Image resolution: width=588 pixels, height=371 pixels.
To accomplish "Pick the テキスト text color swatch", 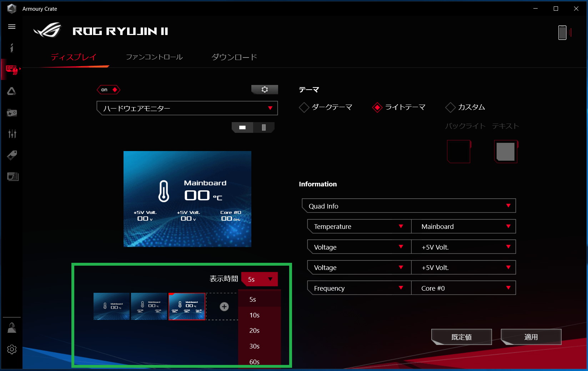I will point(506,151).
